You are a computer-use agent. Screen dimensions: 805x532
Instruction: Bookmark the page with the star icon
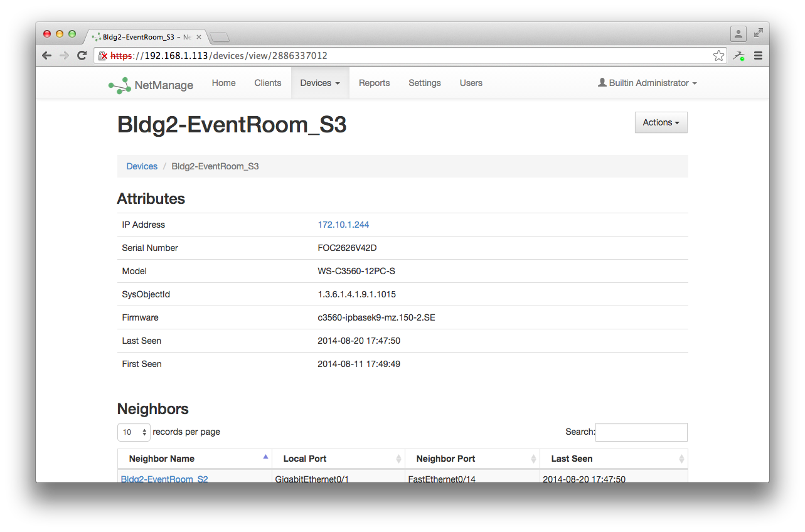(x=718, y=56)
